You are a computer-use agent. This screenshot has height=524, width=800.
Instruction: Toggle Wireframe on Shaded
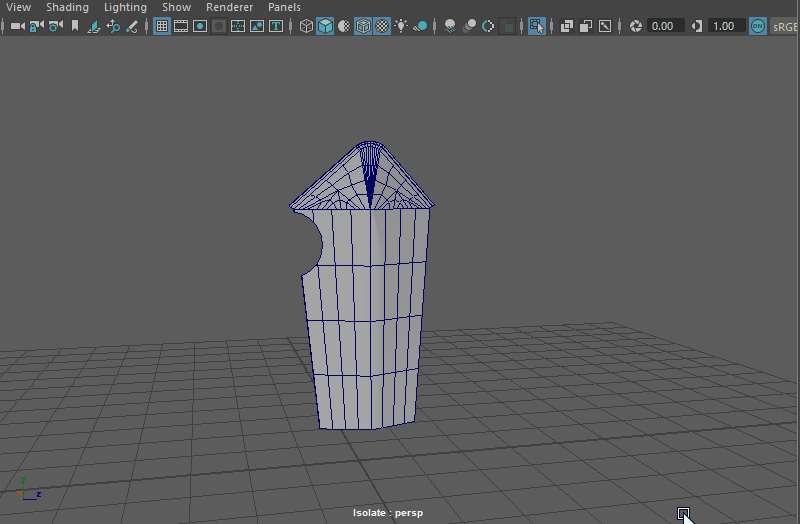(x=363, y=26)
